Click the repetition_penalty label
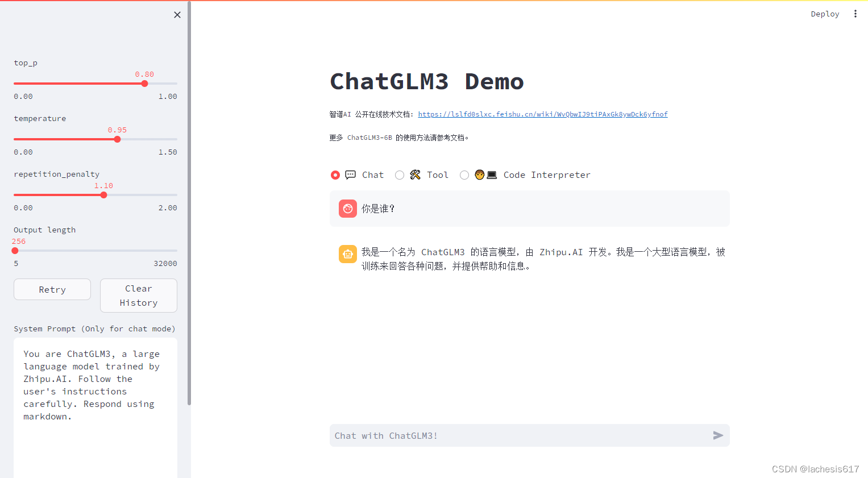The image size is (868, 478). click(x=57, y=174)
